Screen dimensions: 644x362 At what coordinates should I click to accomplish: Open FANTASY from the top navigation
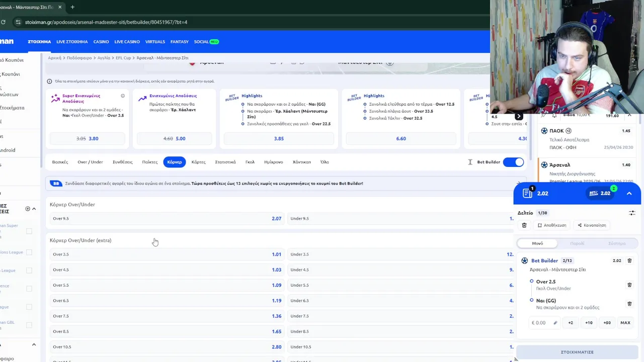tap(180, 42)
